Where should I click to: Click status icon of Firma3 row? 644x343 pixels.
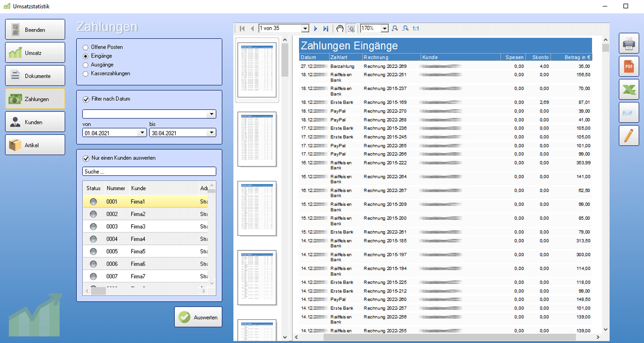(93, 226)
